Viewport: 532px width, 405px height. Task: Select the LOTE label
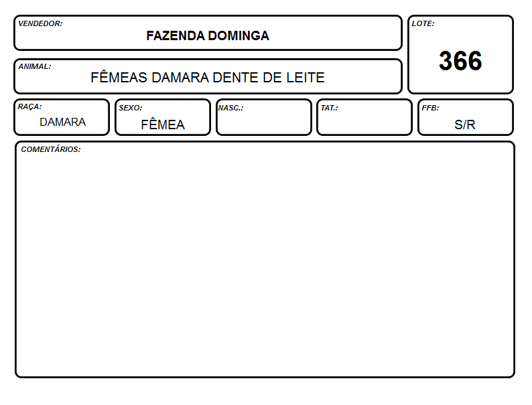(x=423, y=23)
